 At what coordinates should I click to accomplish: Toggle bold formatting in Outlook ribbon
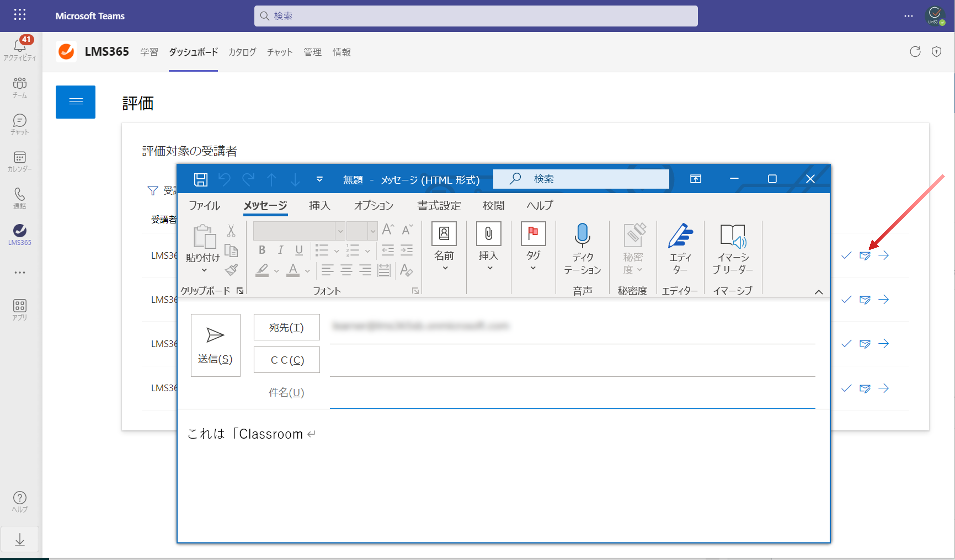(x=262, y=250)
